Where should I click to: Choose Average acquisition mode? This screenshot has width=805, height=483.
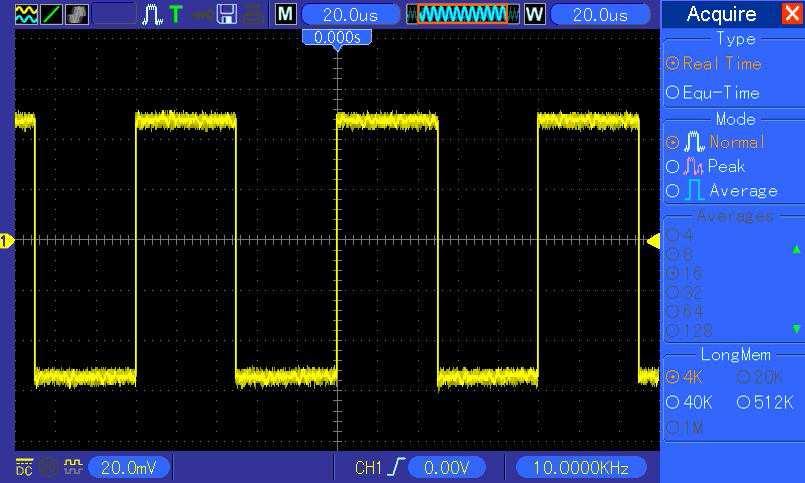pos(722,190)
